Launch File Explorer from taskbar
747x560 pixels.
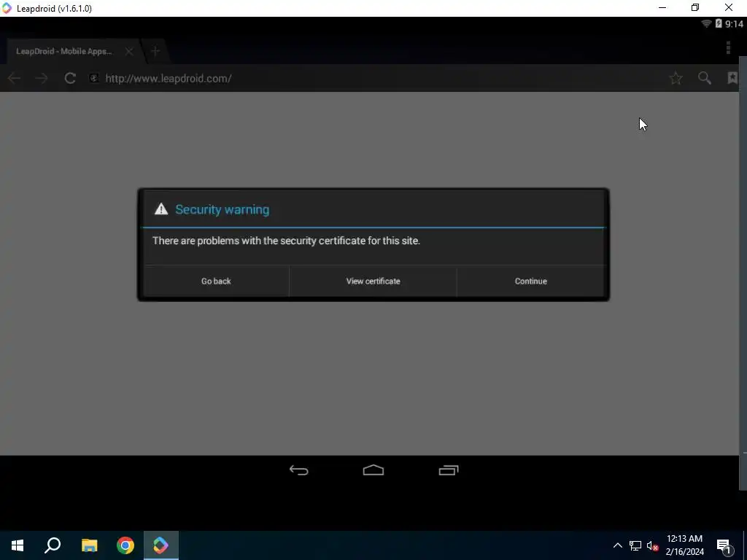(x=89, y=545)
